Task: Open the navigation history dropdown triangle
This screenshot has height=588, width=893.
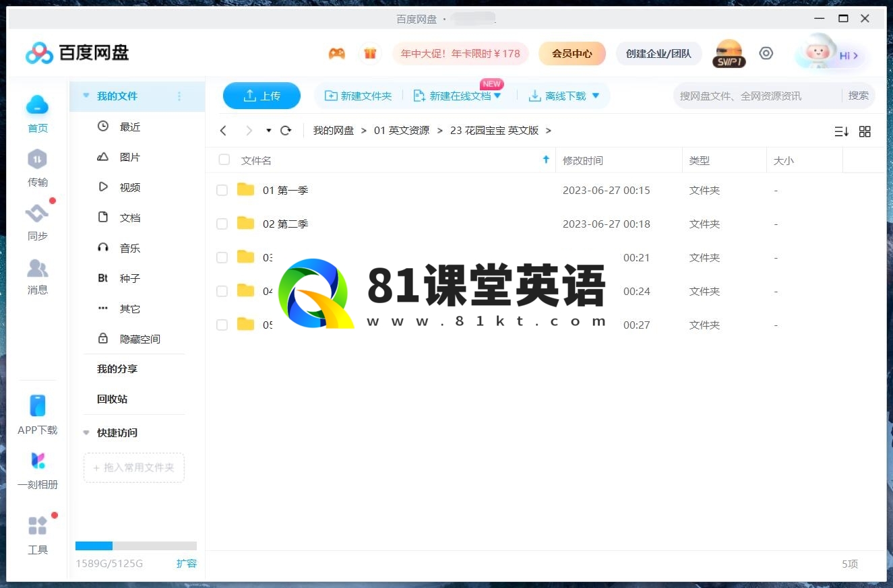Action: [x=268, y=131]
